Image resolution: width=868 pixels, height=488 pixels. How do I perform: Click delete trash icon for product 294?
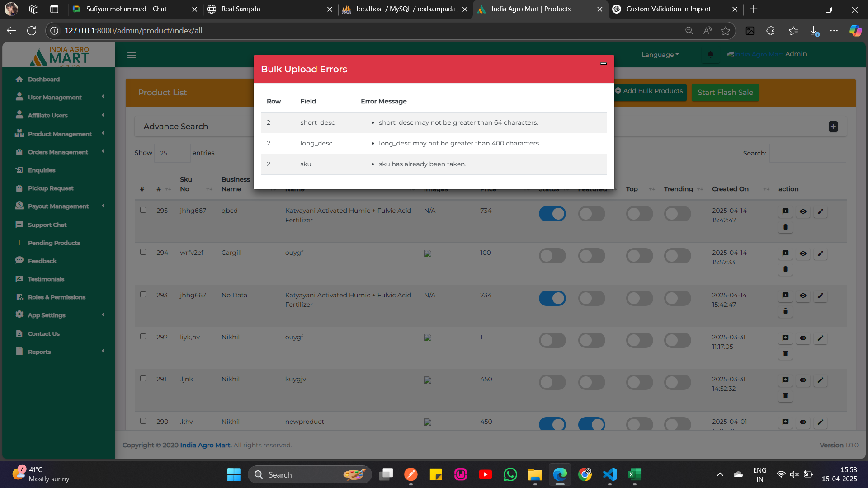785,269
